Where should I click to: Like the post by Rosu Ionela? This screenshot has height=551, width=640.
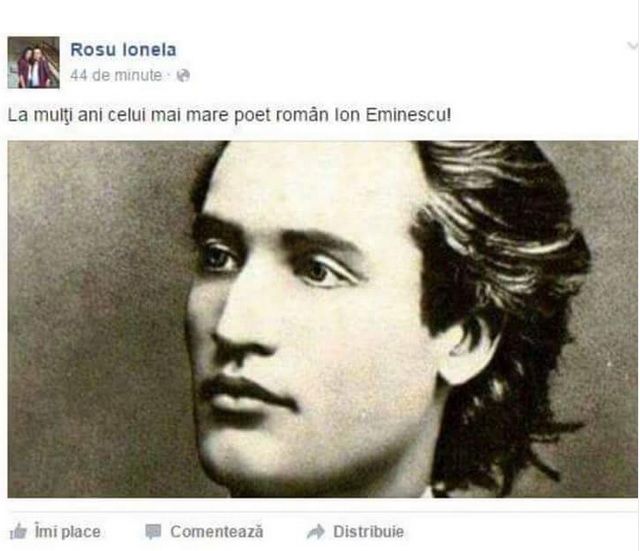click(55, 532)
